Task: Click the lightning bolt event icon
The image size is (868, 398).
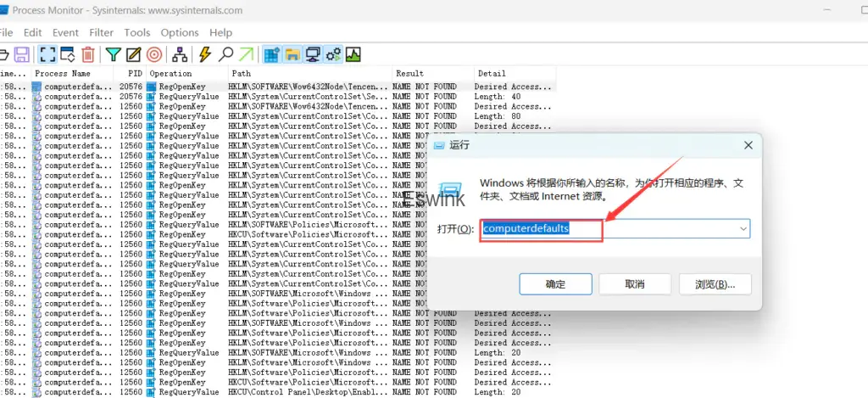Action: [204, 55]
